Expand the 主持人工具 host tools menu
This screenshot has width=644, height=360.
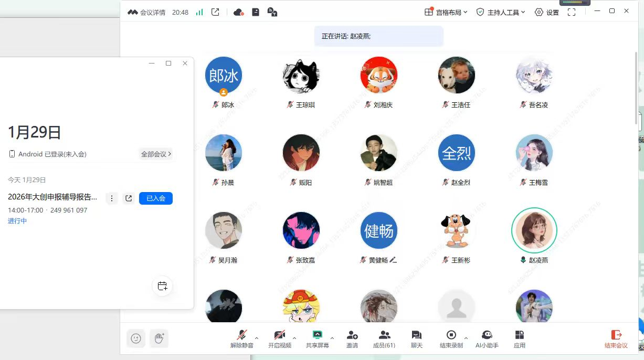point(500,12)
